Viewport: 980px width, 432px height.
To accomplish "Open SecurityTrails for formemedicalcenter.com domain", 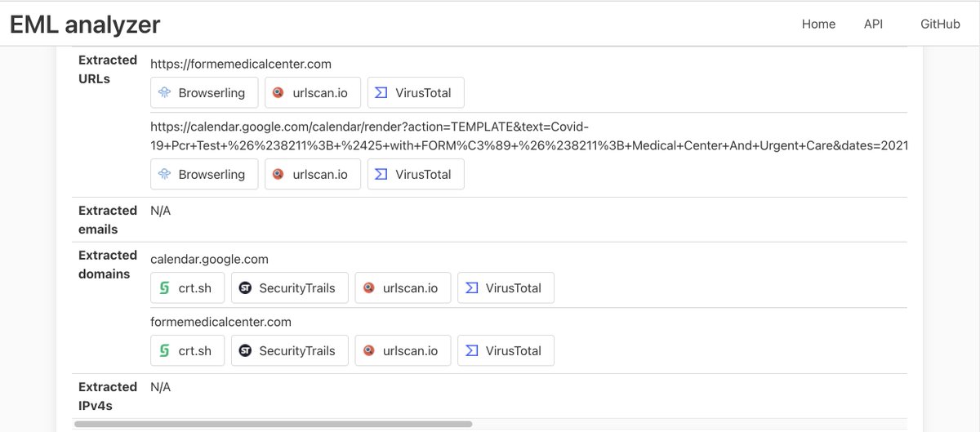I will pos(290,350).
